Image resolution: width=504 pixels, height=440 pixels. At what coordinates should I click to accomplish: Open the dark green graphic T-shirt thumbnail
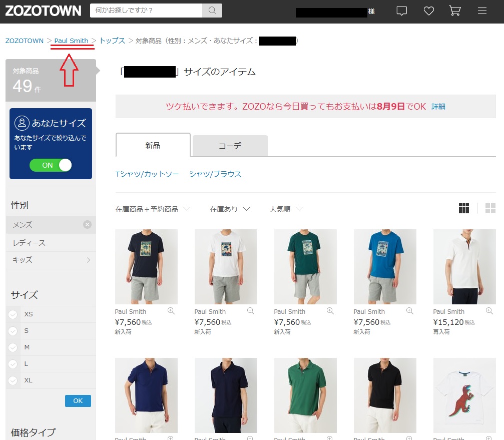click(305, 267)
